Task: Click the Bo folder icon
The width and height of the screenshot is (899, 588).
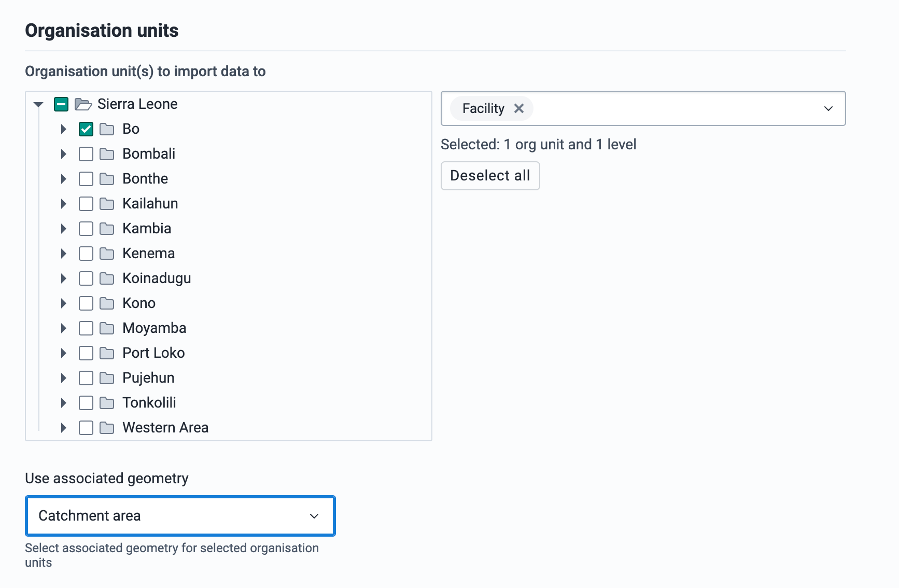Action: click(107, 129)
